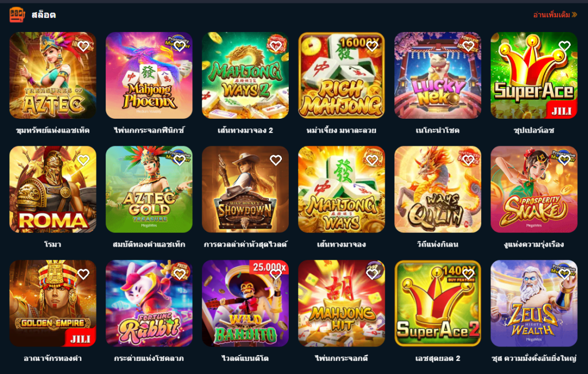
Task: Open Ways of the Qilin game
Action: (x=438, y=189)
